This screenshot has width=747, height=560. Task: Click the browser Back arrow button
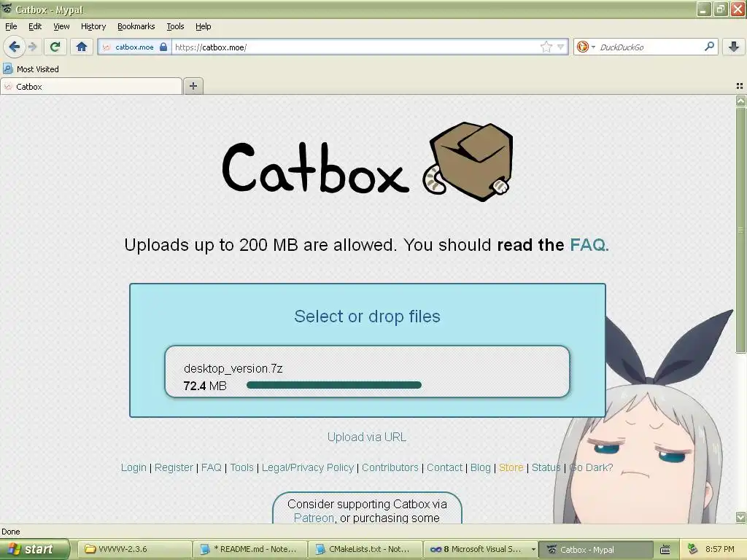pos(14,47)
